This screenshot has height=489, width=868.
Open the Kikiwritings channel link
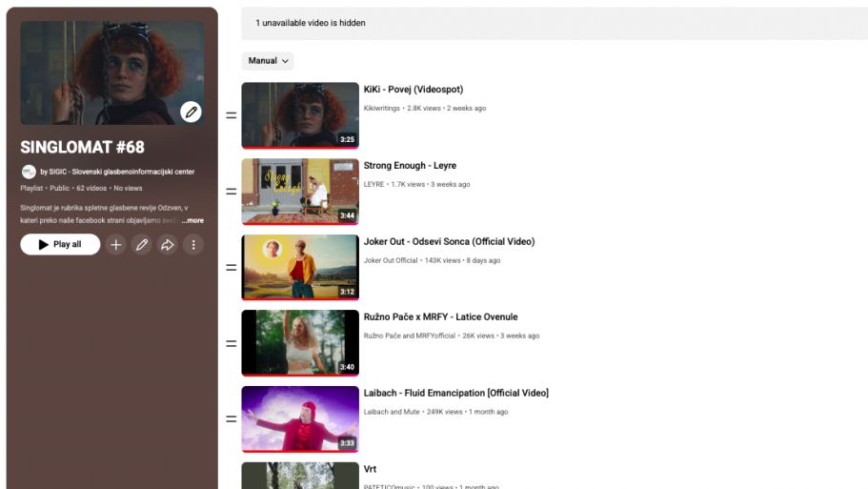tap(381, 108)
